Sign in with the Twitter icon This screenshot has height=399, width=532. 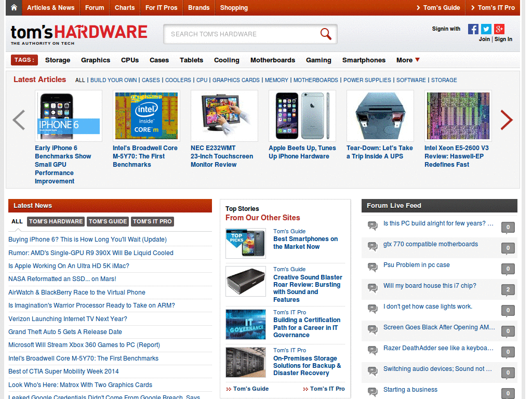[x=486, y=29]
